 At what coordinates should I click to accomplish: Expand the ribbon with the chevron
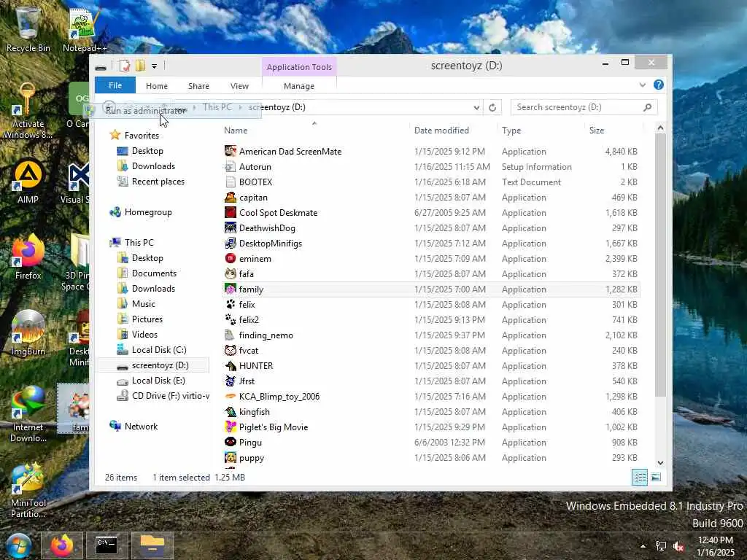pos(642,85)
